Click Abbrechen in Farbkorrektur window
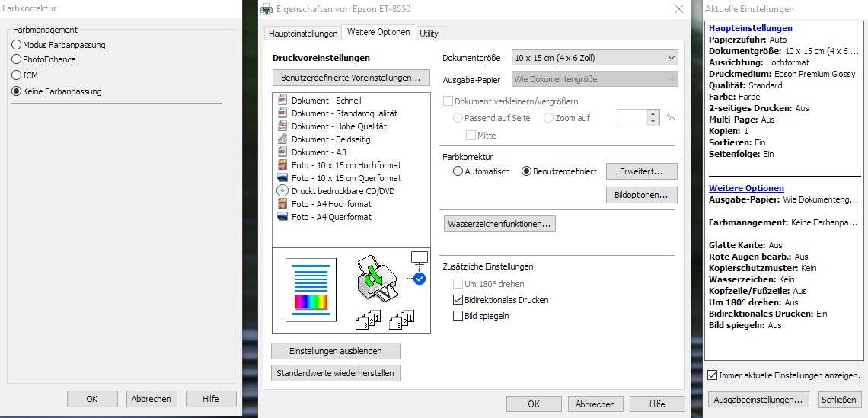868x418 pixels. tap(152, 399)
